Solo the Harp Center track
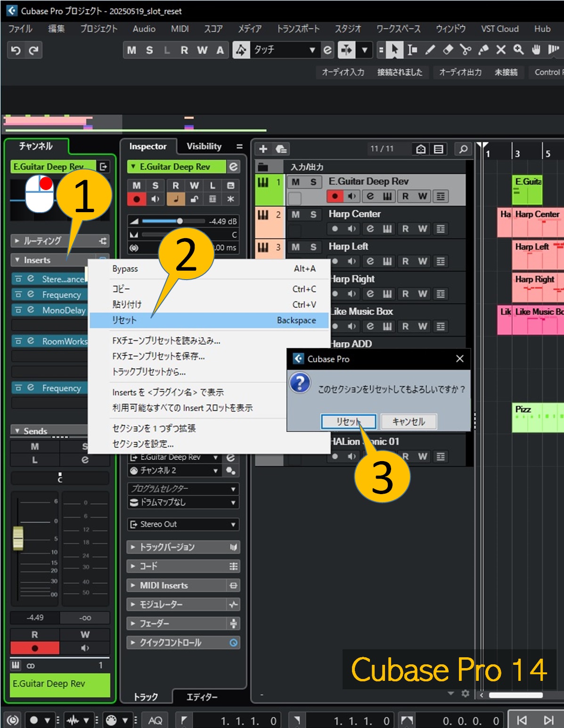Viewport: 564px width, 728px height. click(x=313, y=215)
